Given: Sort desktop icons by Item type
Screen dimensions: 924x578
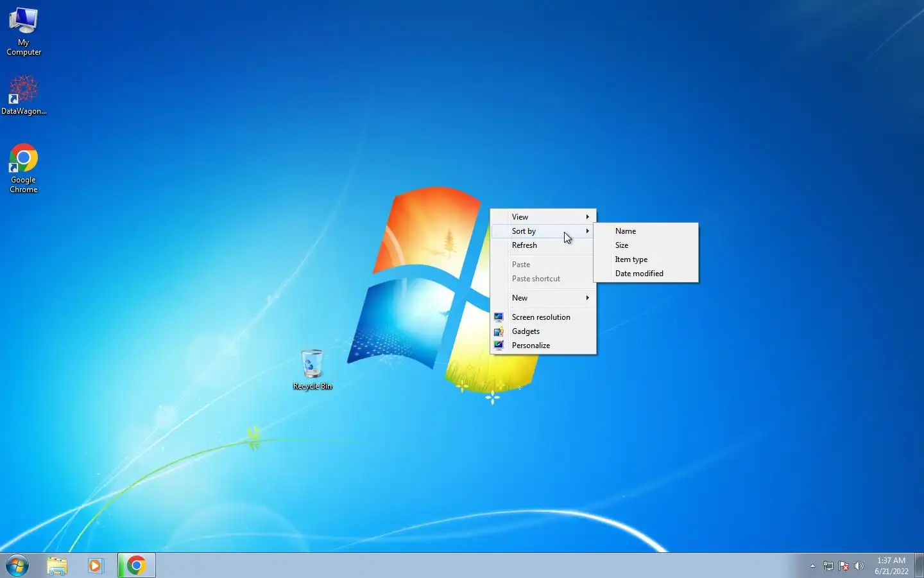Looking at the screenshot, I should coord(646,259).
